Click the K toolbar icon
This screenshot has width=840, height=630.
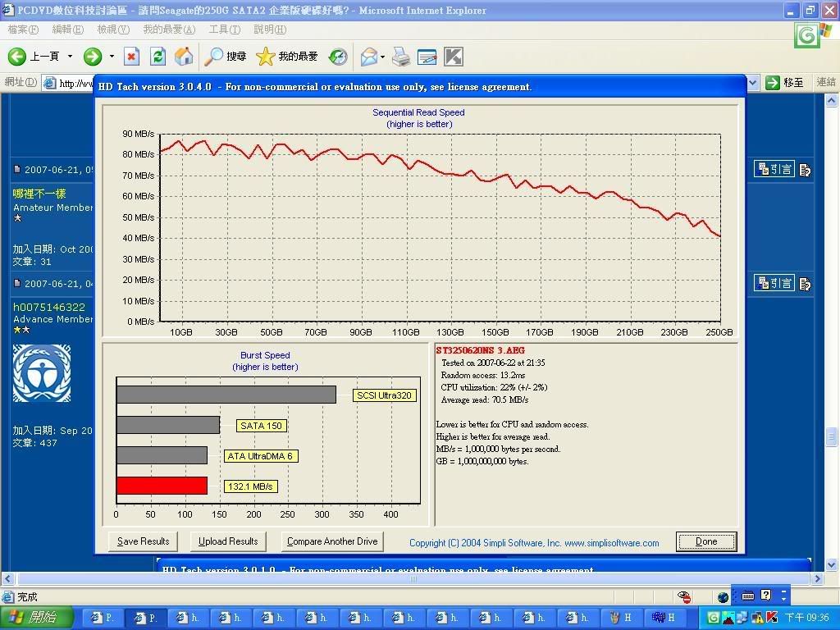click(x=453, y=57)
